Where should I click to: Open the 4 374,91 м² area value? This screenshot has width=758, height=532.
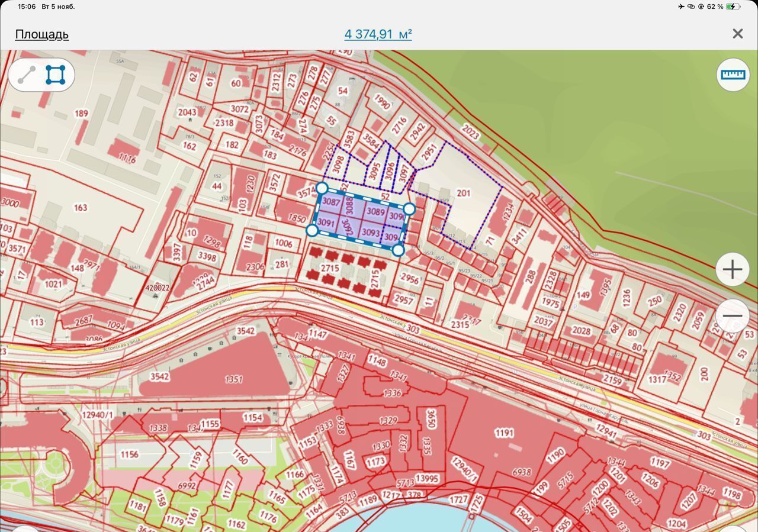[x=378, y=34]
